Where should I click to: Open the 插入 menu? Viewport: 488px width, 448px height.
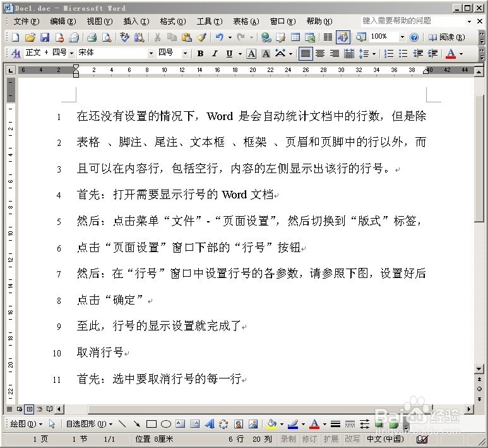point(136,21)
